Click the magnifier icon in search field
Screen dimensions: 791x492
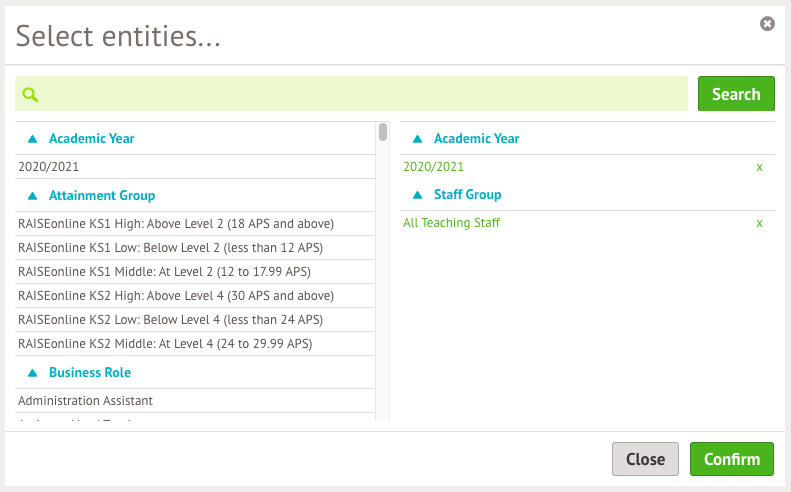point(31,94)
